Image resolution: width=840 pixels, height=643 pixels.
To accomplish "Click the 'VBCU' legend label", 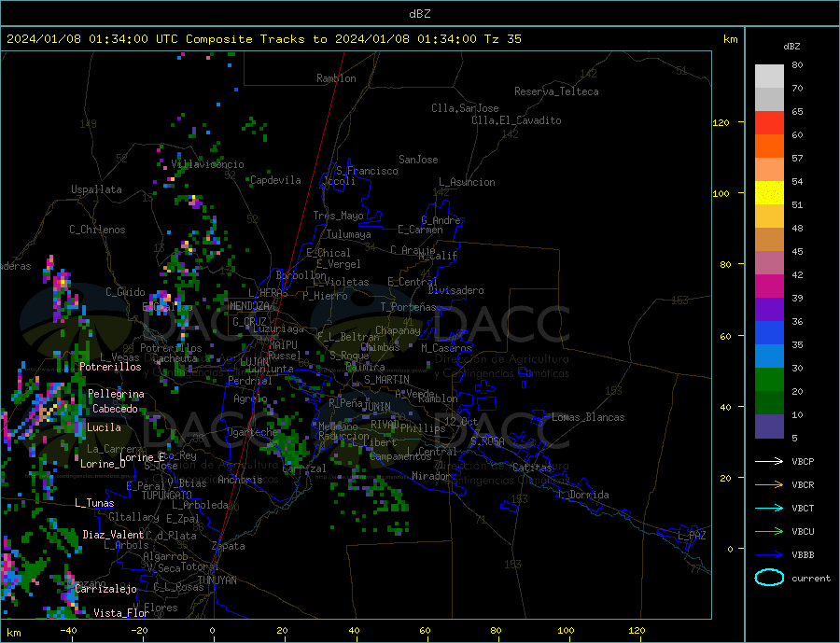I will [803, 532].
